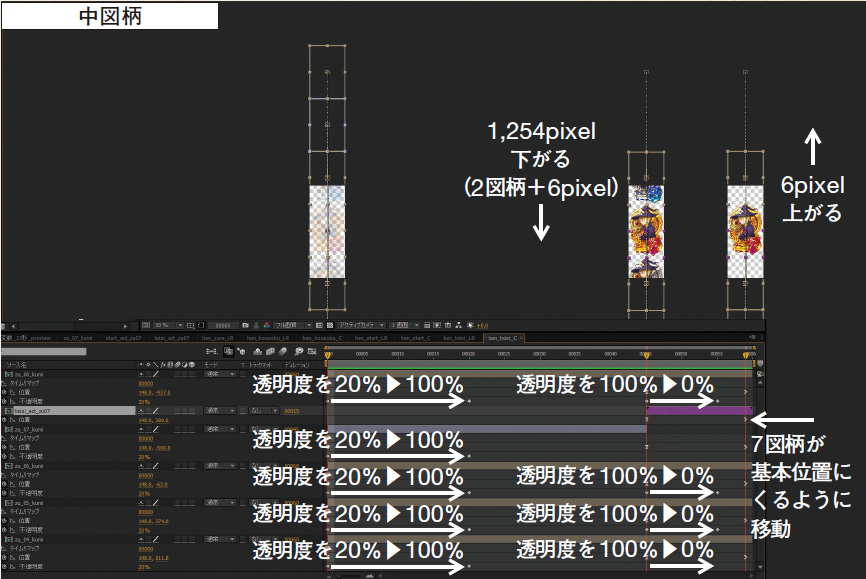The image size is (866, 579).
Task: Toggle opacity stopwatch for zu_05_kumi
Action: pos(5,530)
